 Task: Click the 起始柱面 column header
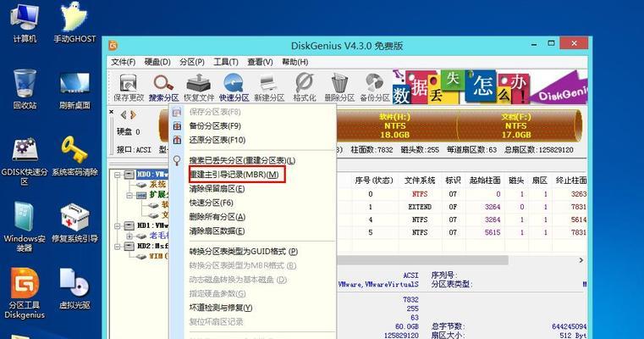(485, 181)
